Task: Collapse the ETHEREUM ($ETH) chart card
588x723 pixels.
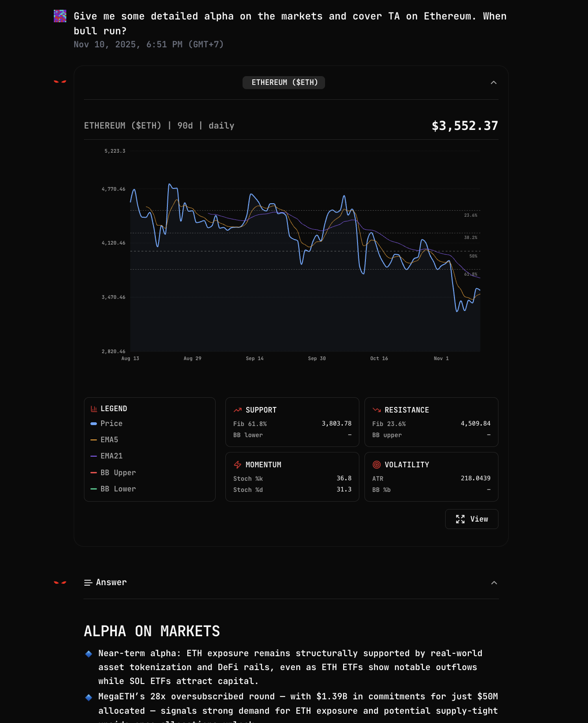Action: 493,83
